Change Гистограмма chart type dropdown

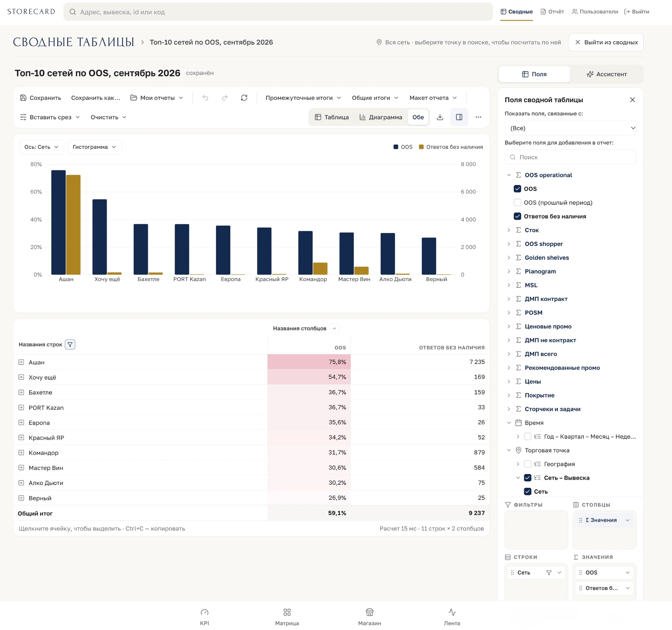pos(95,147)
